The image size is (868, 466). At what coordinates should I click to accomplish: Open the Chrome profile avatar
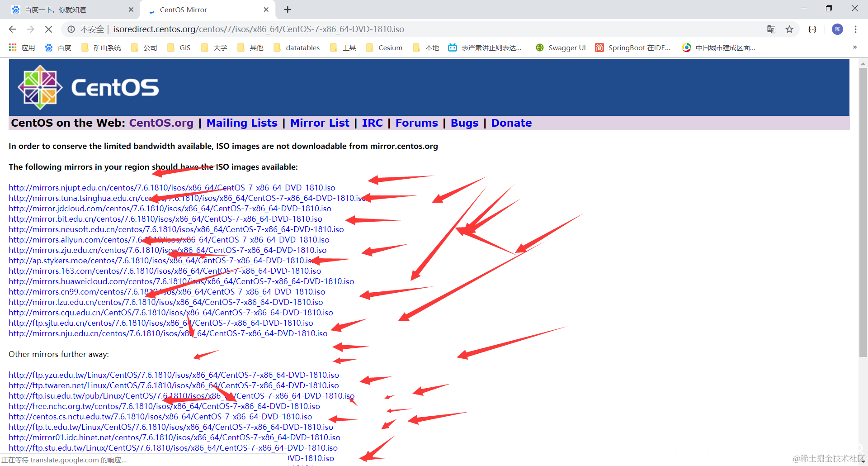pos(837,29)
